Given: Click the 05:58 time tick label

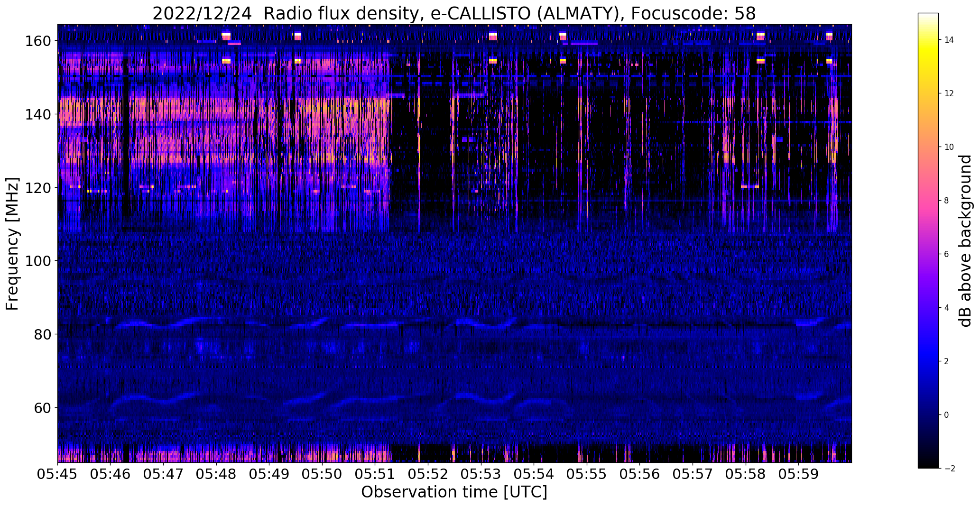Looking at the screenshot, I should pos(745,474).
